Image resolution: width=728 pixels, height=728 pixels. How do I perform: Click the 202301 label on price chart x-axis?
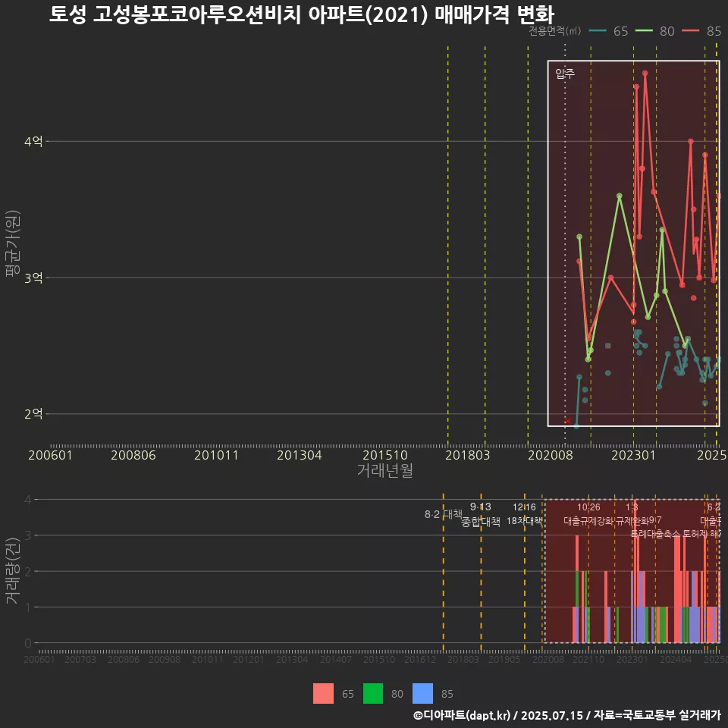[633, 455]
